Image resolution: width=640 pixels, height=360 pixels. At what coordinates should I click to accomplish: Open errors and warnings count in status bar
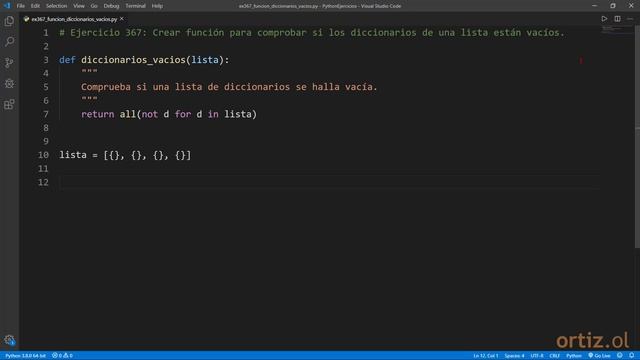pos(62,356)
